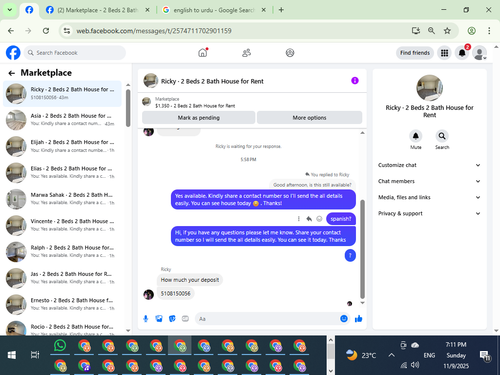
Task: Open the Jas conversation
Action: (x=62, y=278)
